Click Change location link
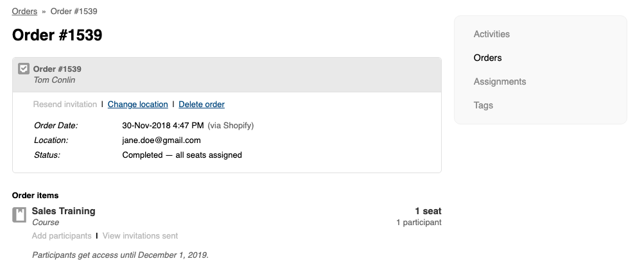644x270 pixels. pyautogui.click(x=137, y=105)
